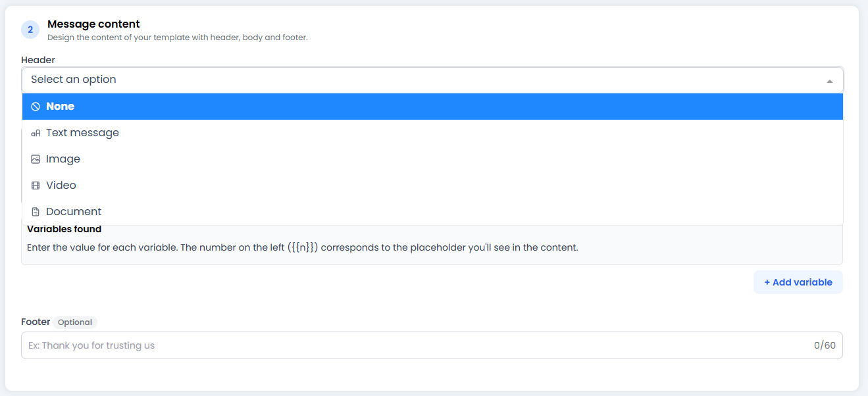
Task: Select the Image header option
Action: [63, 159]
